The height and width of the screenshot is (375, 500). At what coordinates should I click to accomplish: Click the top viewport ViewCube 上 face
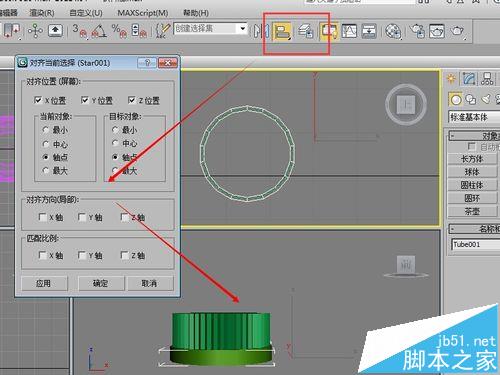click(406, 105)
